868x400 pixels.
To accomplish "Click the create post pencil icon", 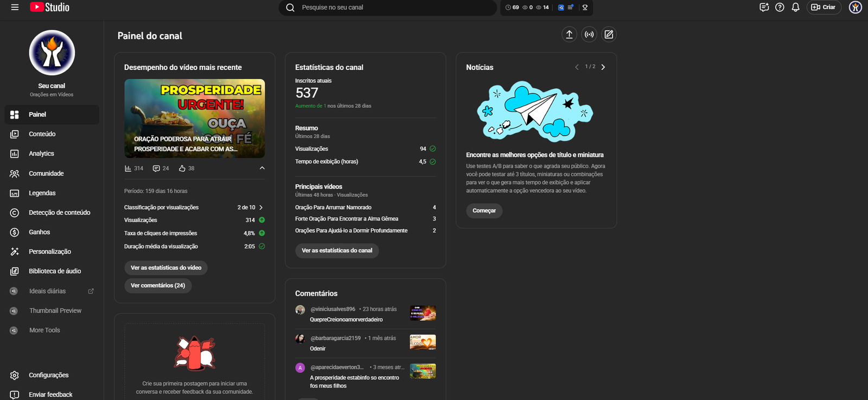I will click(609, 34).
